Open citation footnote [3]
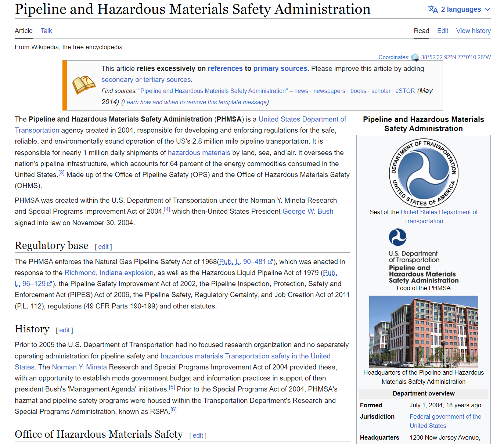The height and width of the screenshot is (444, 504). pos(61,173)
